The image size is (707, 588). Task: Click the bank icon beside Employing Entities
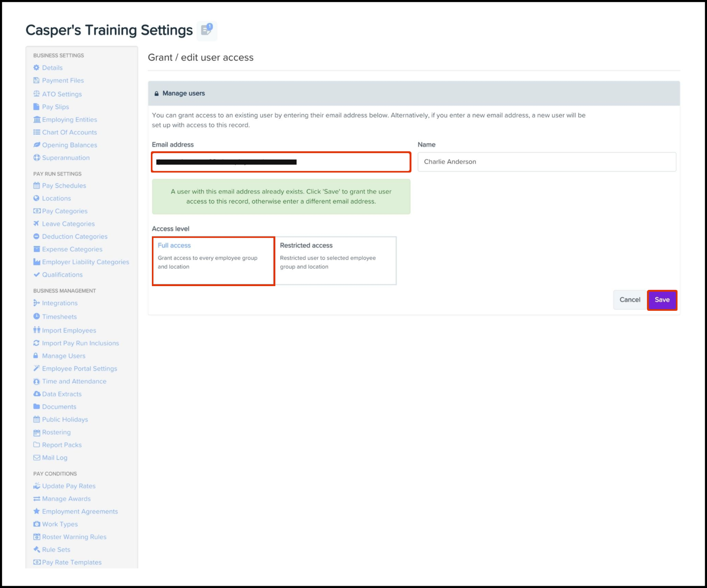point(37,119)
